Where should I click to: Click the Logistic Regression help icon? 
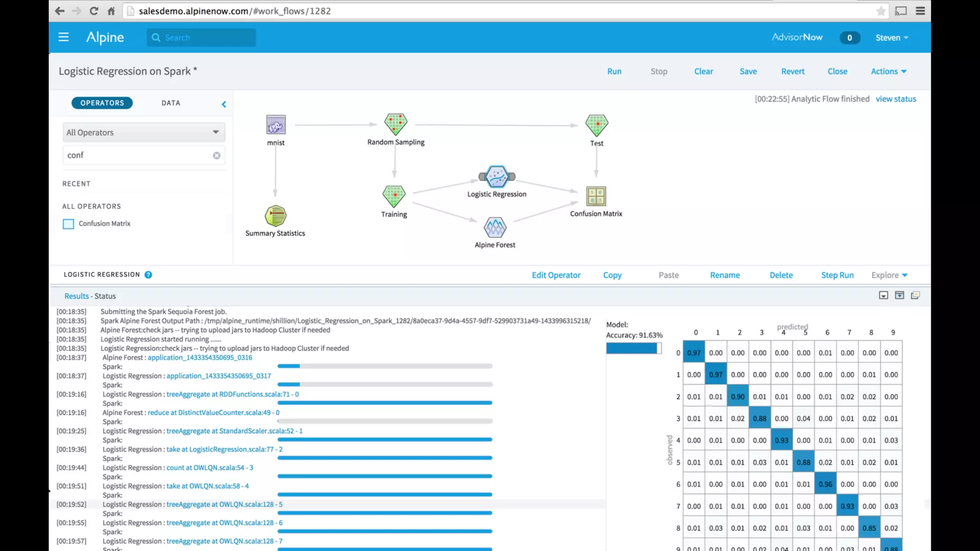coord(148,275)
